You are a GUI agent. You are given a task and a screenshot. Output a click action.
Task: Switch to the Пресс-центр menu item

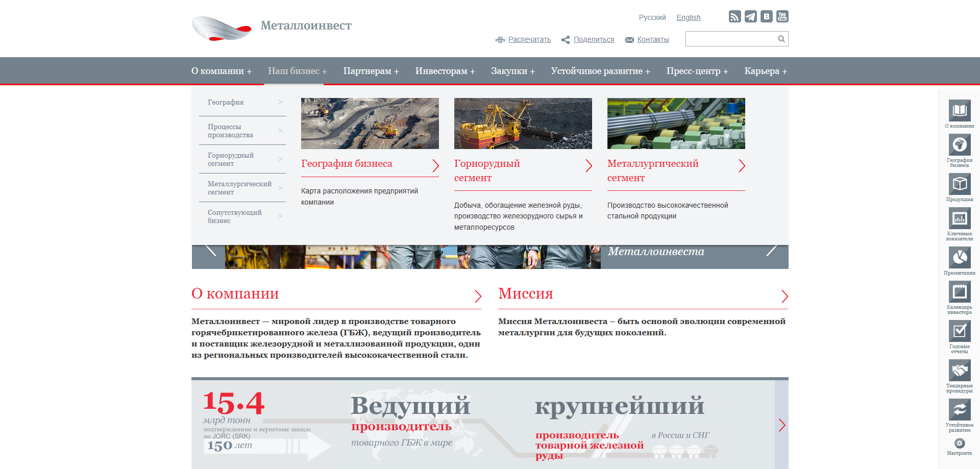(x=697, y=71)
